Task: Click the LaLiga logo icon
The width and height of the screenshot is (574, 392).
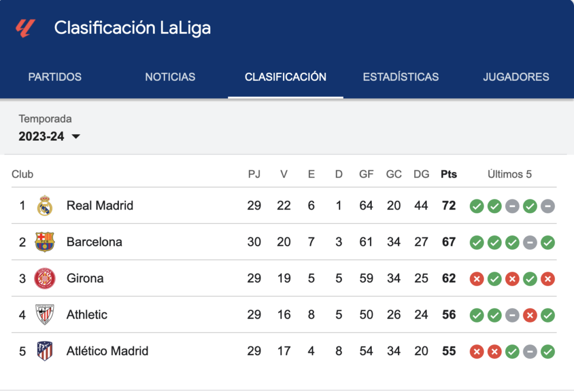Action: (x=25, y=28)
